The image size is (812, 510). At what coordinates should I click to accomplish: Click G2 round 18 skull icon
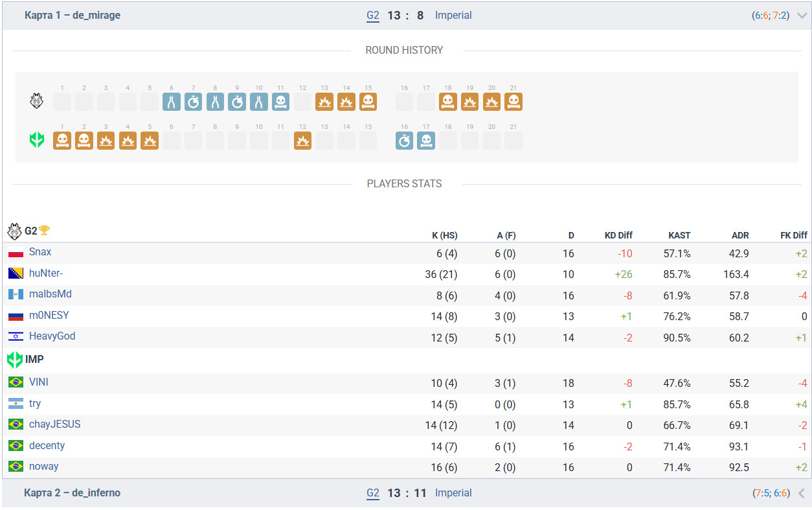click(x=448, y=102)
